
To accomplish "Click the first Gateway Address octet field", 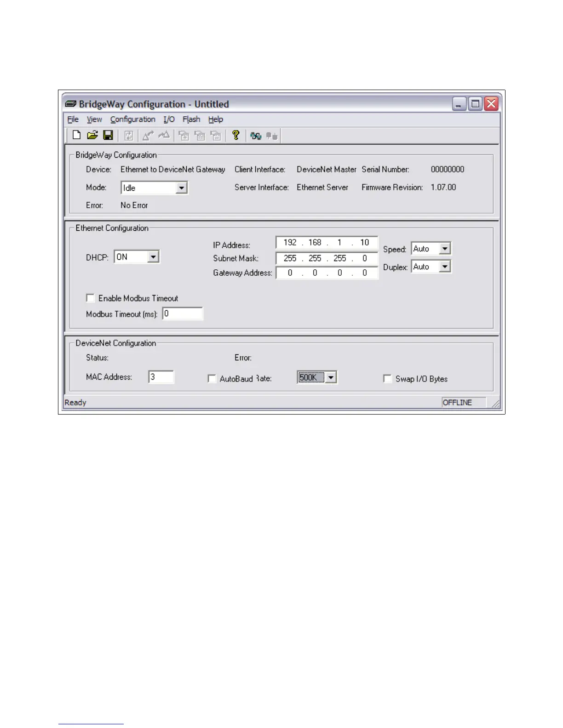I will pyautogui.click(x=290, y=273).
